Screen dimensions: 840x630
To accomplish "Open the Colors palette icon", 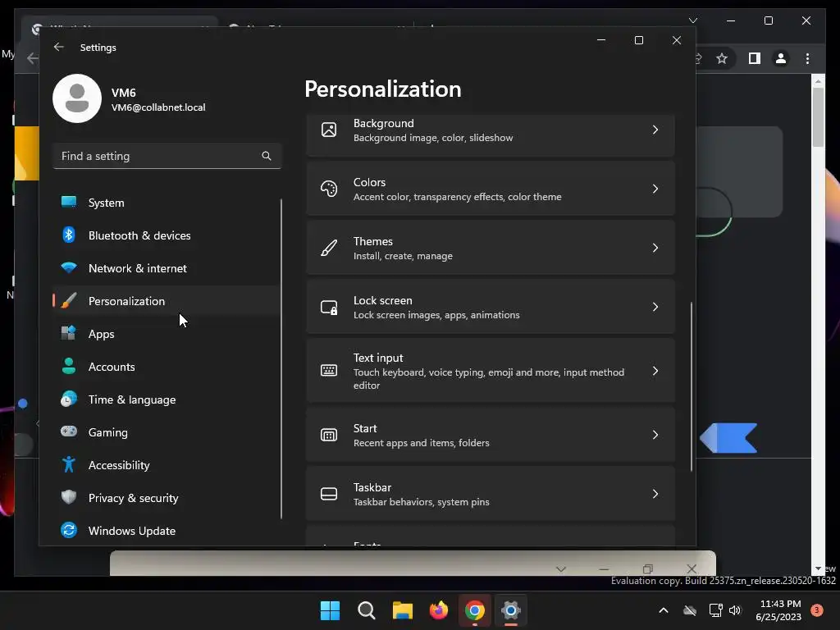I will [x=329, y=189].
